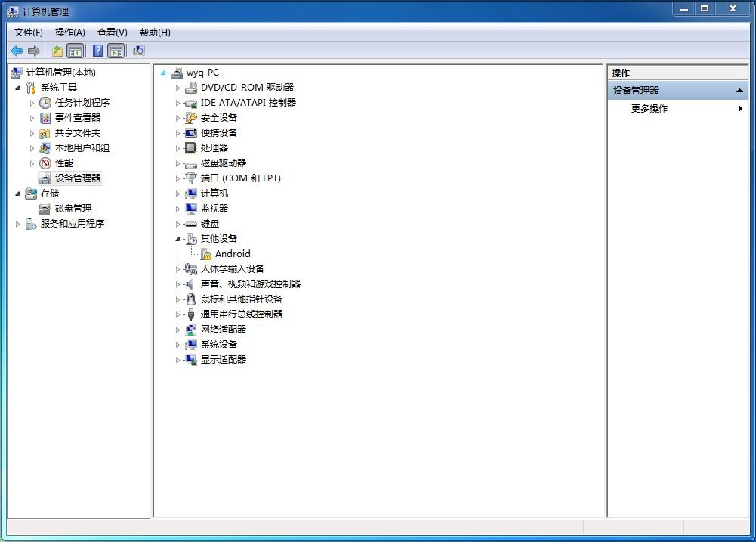Toggle Show/Hide Action Pane toolbar button
The width and height of the screenshot is (756, 542).
click(116, 51)
